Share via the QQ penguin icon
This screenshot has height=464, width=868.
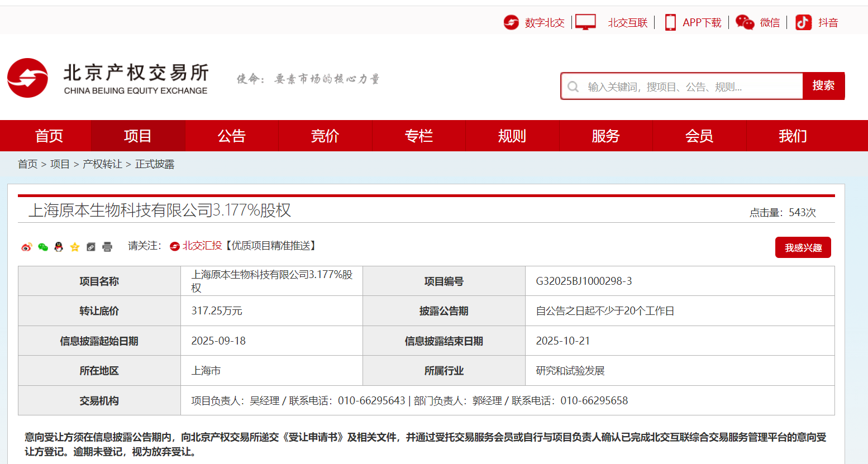point(59,247)
